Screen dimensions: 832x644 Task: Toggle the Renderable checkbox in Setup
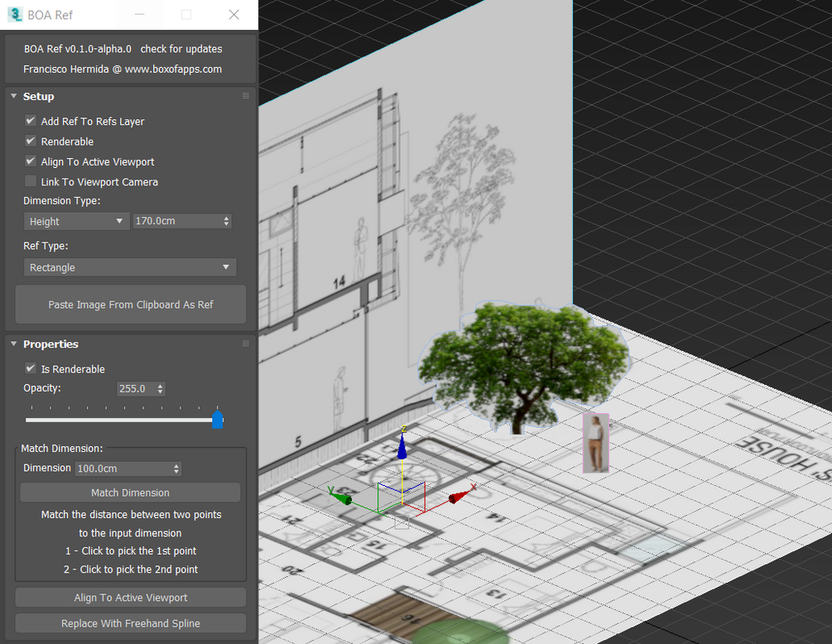coord(31,141)
